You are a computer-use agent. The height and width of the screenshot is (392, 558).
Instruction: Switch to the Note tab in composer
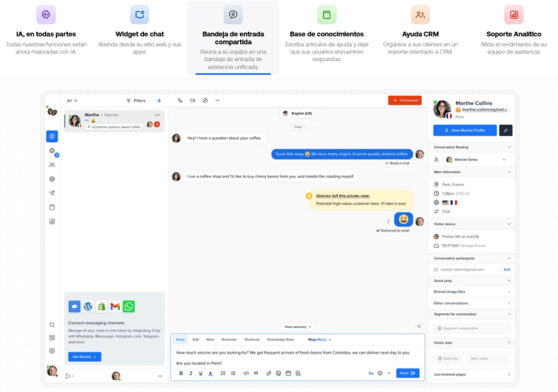coord(210,339)
